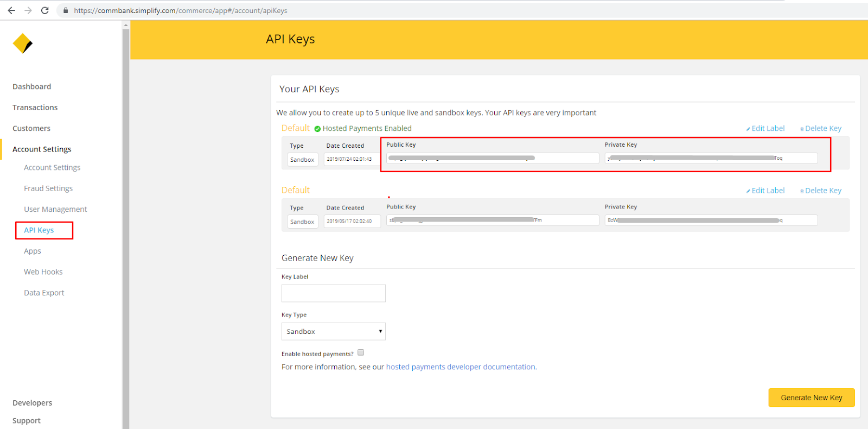Screen dimensions: 868x429
Task: Delete the 2019/05/17 key
Action: (821, 191)
